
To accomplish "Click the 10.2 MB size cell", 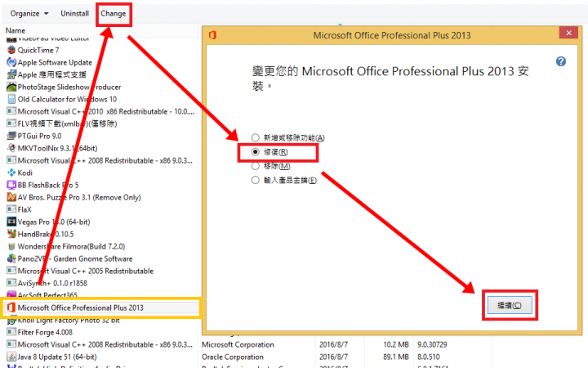I will [396, 344].
